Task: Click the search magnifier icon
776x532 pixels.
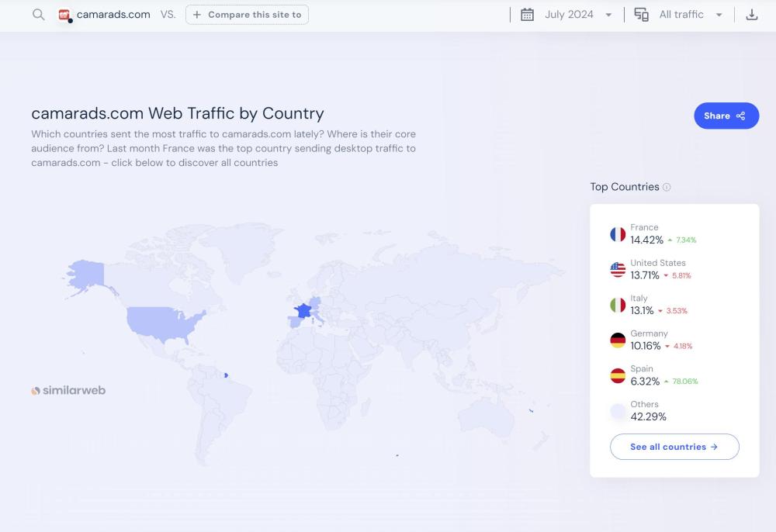Action: [38, 15]
